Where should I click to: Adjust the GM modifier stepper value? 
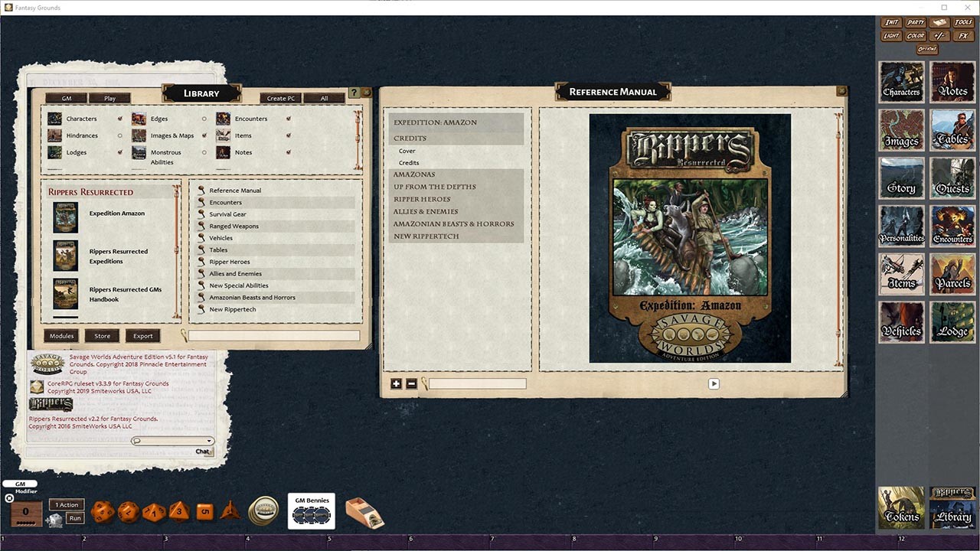tap(24, 511)
